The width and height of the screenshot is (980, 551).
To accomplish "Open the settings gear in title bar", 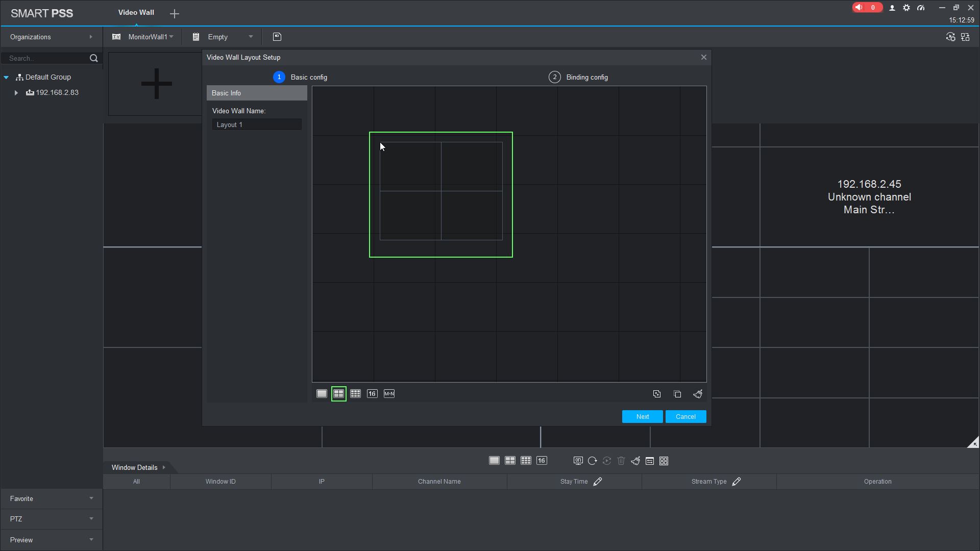I will (x=906, y=8).
